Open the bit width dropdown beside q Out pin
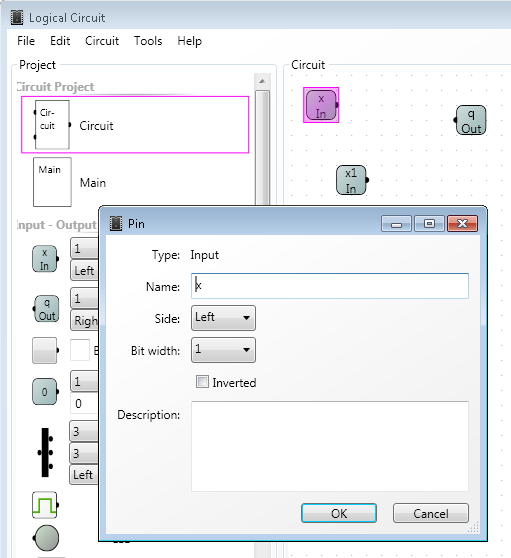This screenshot has width=511, height=558. [x=84, y=298]
